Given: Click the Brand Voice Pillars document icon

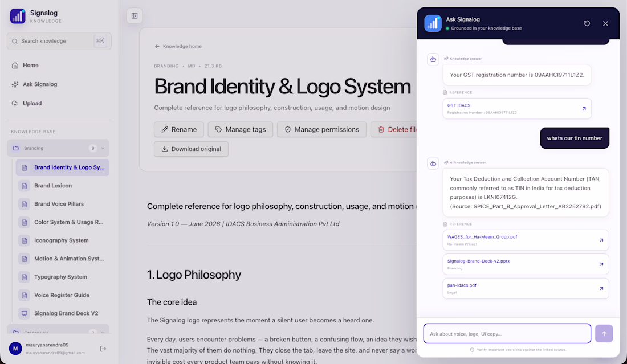Looking at the screenshot, I should coord(25,204).
